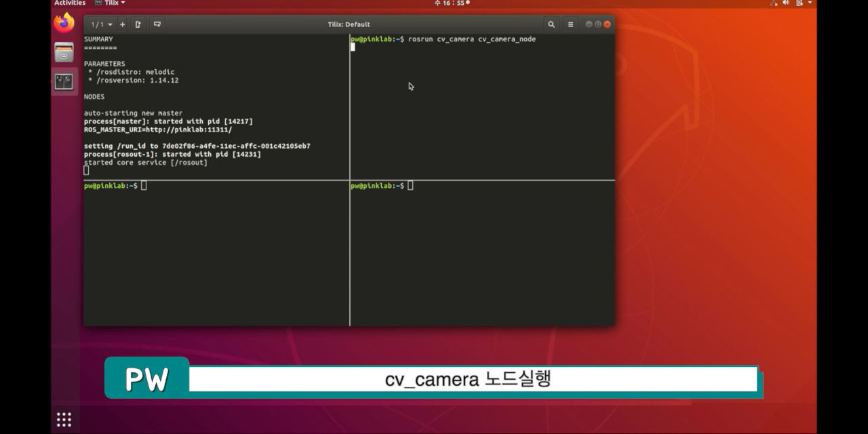Click the 'auto-starting new master' line

(x=133, y=113)
